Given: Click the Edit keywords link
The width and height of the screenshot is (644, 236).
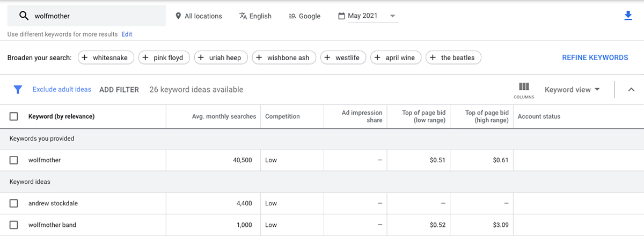Looking at the screenshot, I should pos(127,34).
